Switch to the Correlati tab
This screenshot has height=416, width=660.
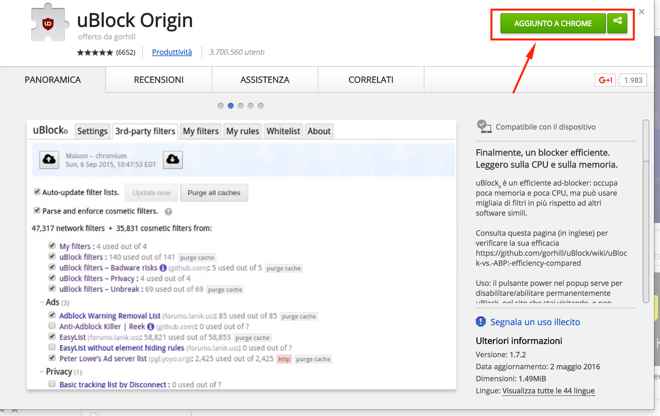coord(371,80)
